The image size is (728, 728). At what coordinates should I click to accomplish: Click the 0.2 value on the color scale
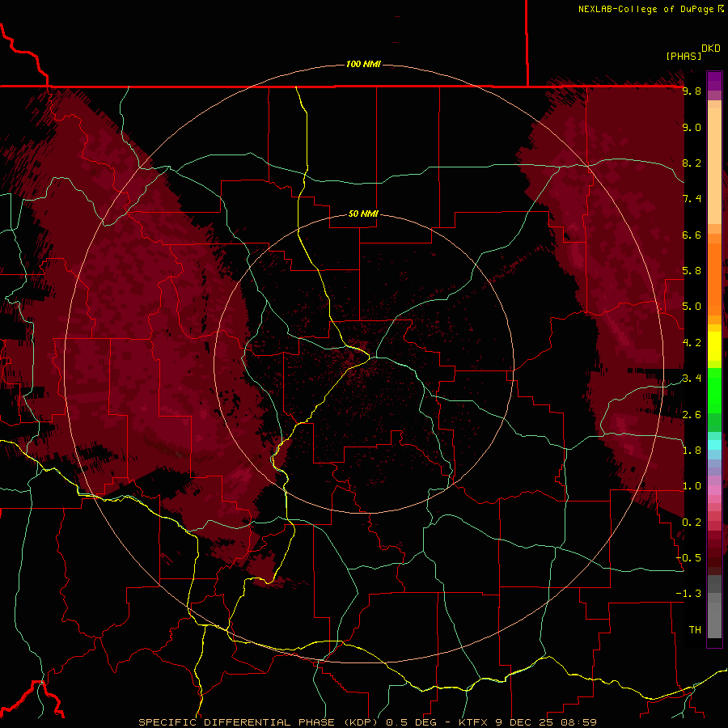click(692, 523)
